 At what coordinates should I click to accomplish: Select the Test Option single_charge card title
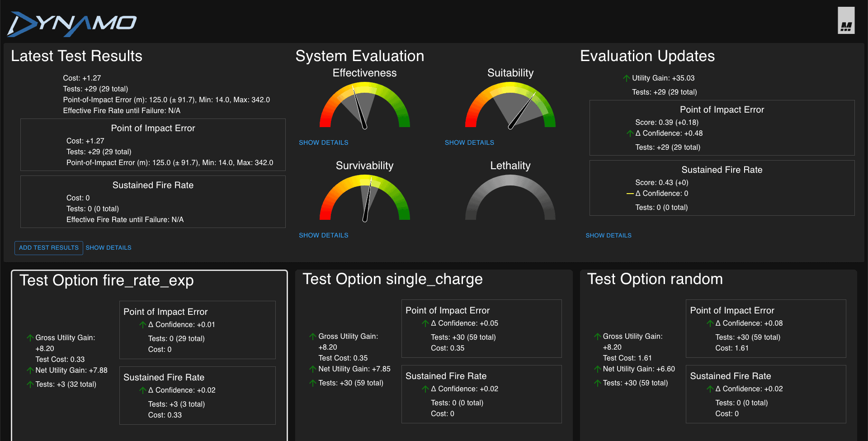[392, 279]
